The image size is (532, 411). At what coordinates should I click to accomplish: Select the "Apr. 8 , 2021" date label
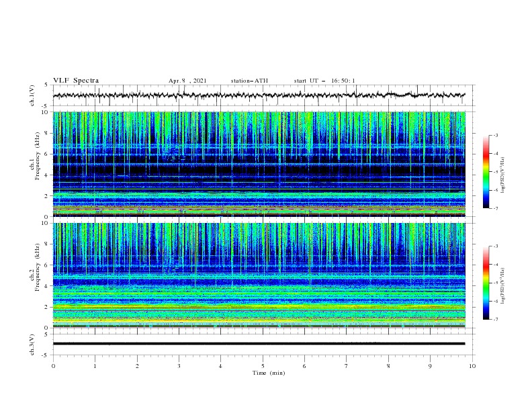(187, 81)
